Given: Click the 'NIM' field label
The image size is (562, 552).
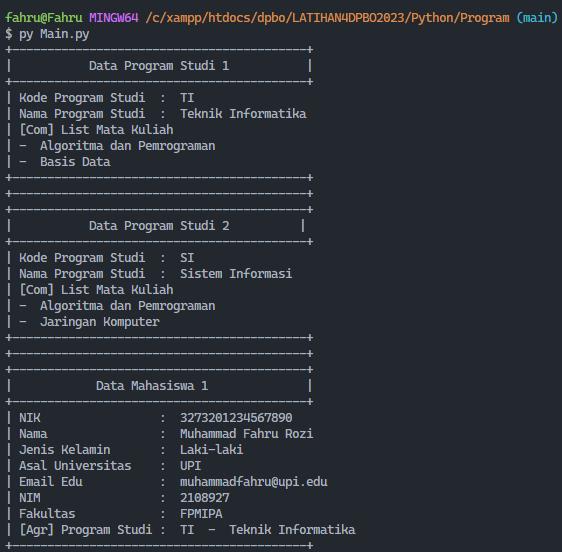Looking at the screenshot, I should [x=30, y=498].
